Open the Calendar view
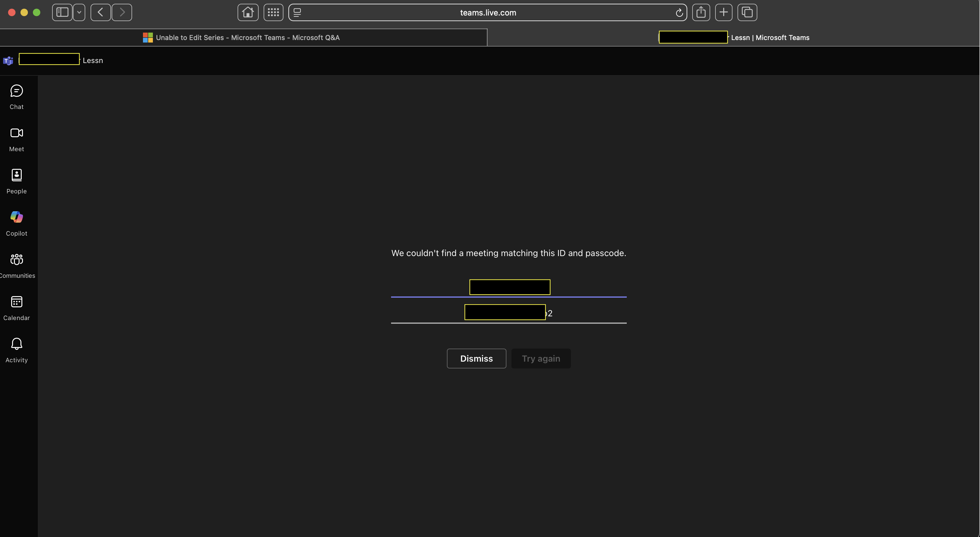This screenshot has height=537, width=980. tap(16, 309)
